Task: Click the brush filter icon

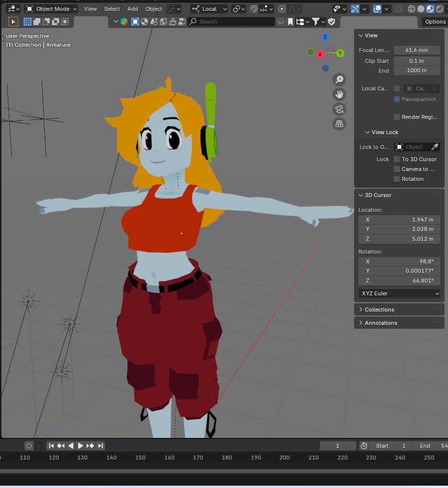Action: pyautogui.click(x=173, y=22)
